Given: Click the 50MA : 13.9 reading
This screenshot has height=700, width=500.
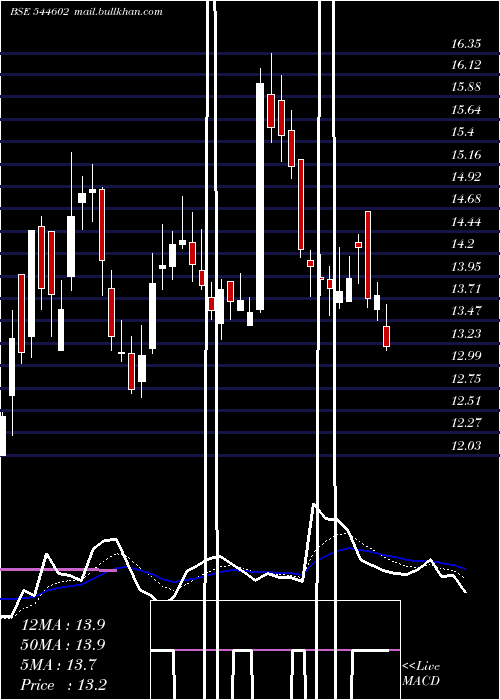Looking at the screenshot, I should [x=63, y=645].
